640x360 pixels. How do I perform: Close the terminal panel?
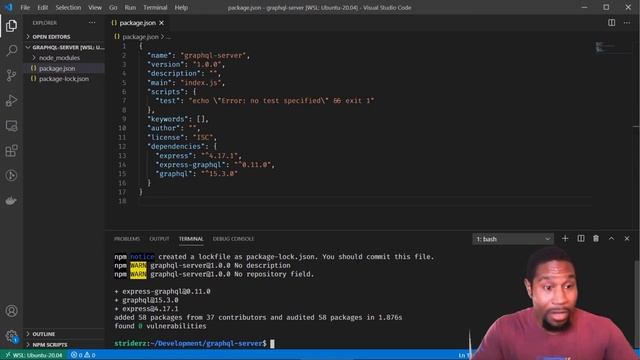point(627,238)
